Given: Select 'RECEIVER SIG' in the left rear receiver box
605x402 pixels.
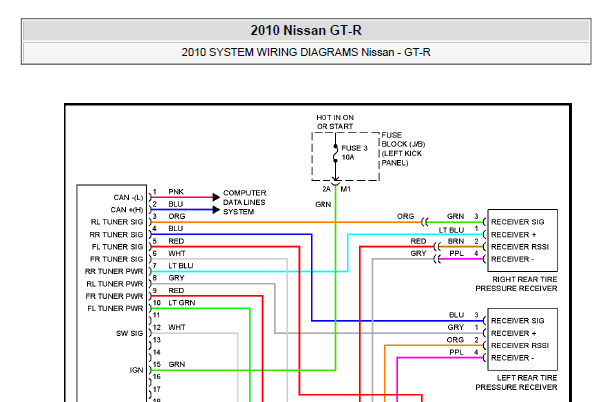Looking at the screenshot, I should [517, 321].
